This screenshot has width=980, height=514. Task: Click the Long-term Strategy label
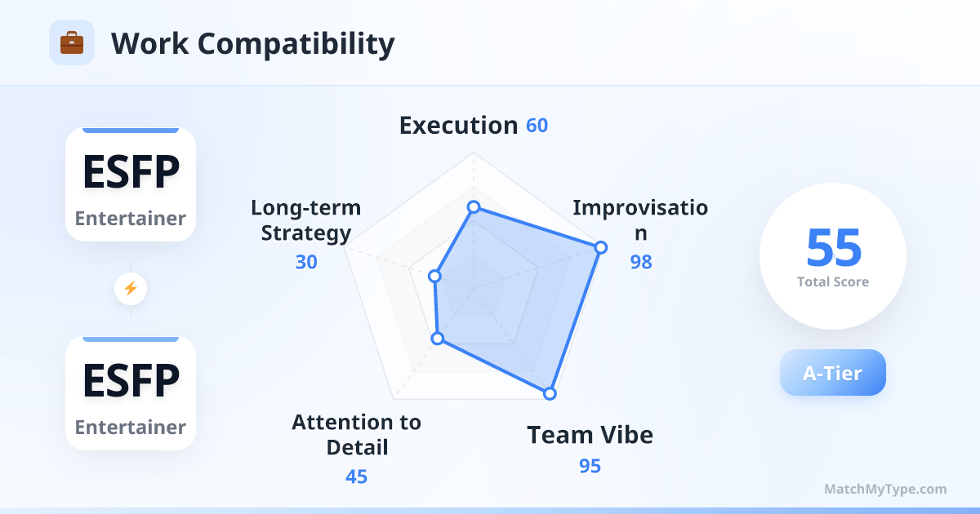(x=305, y=220)
